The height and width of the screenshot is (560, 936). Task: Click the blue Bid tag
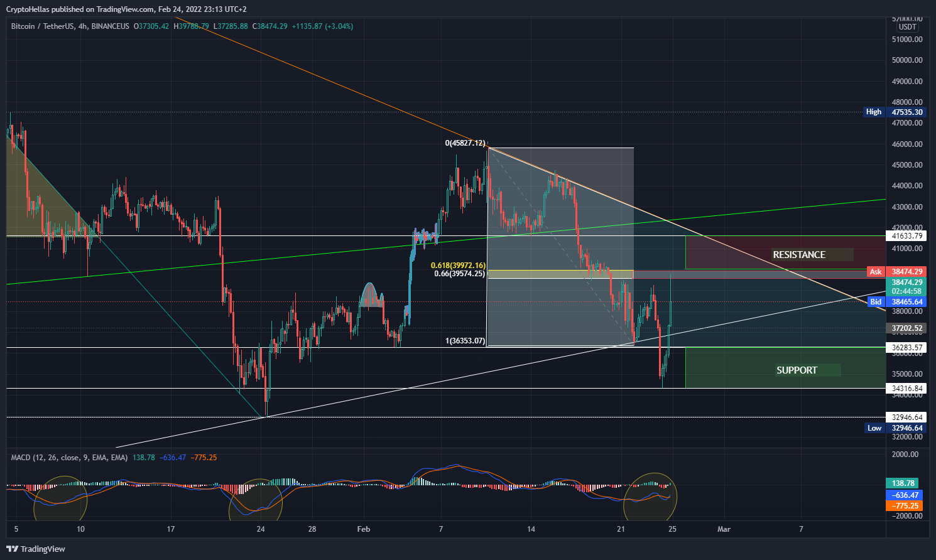click(876, 302)
